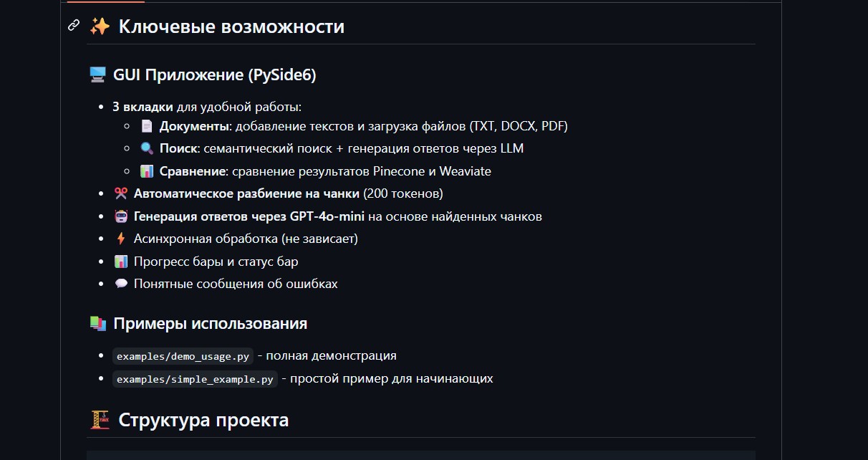Click the examples/simple_example.py code label

point(195,380)
